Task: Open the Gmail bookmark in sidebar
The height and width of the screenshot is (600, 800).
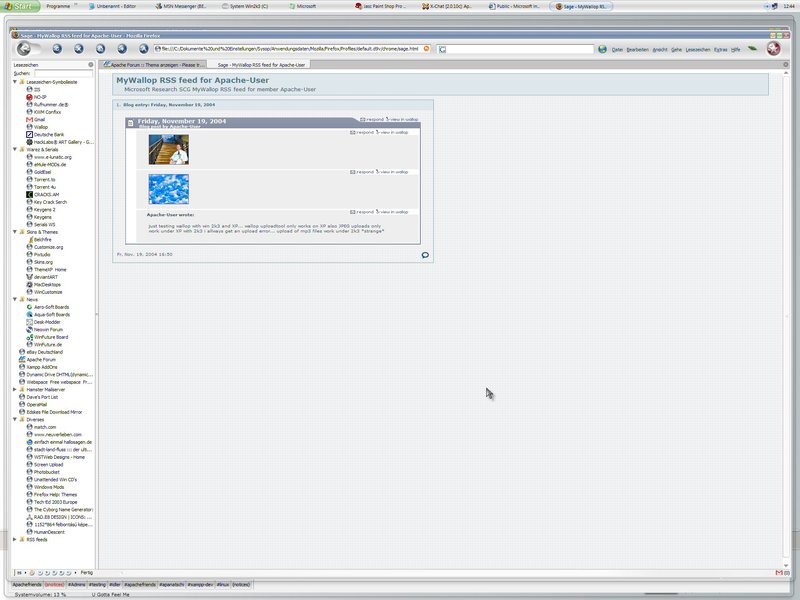Action: coord(40,119)
